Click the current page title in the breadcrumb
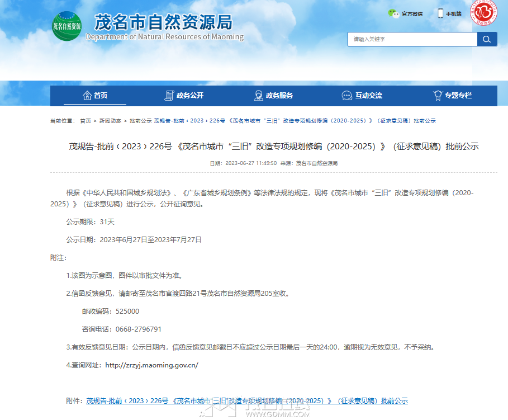Image resolution: width=508 pixels, height=420 pixels. 295,121
